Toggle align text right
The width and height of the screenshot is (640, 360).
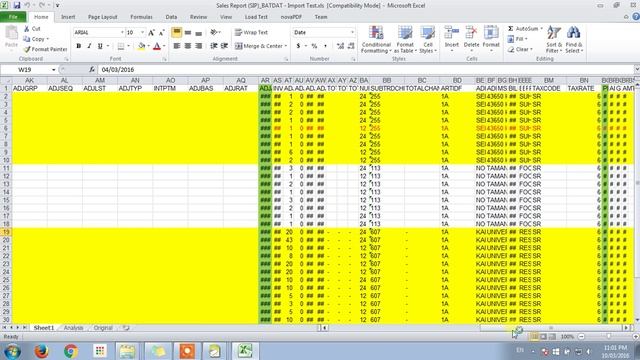point(198,46)
